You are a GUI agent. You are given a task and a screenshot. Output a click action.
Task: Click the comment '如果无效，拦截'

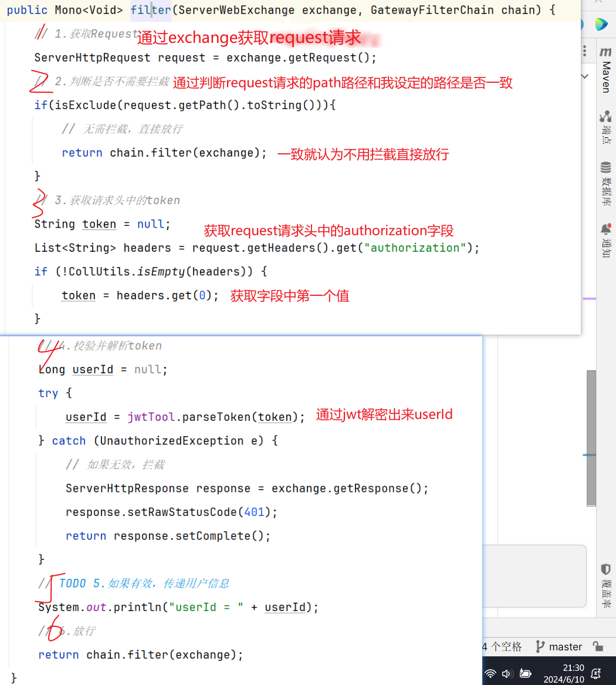point(126,464)
